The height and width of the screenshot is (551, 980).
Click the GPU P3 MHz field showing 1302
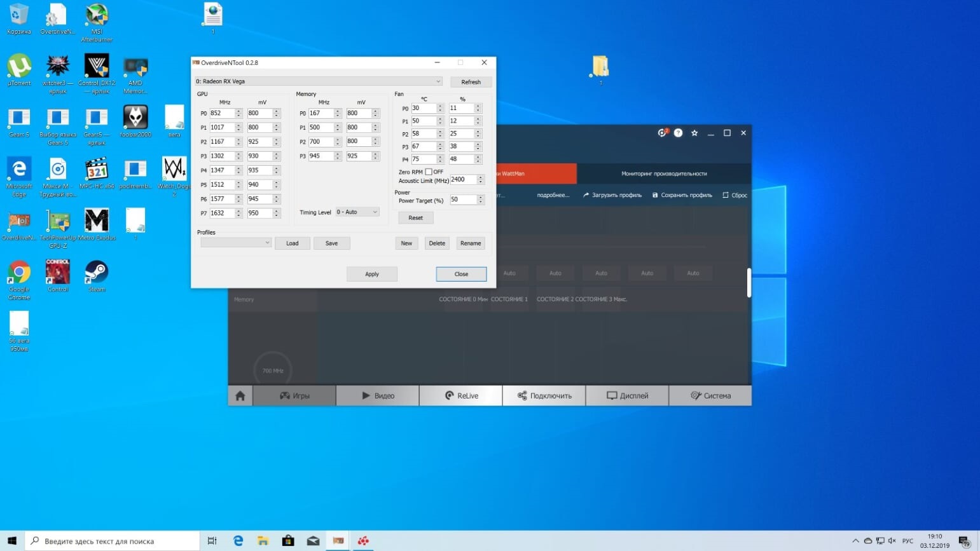(223, 156)
